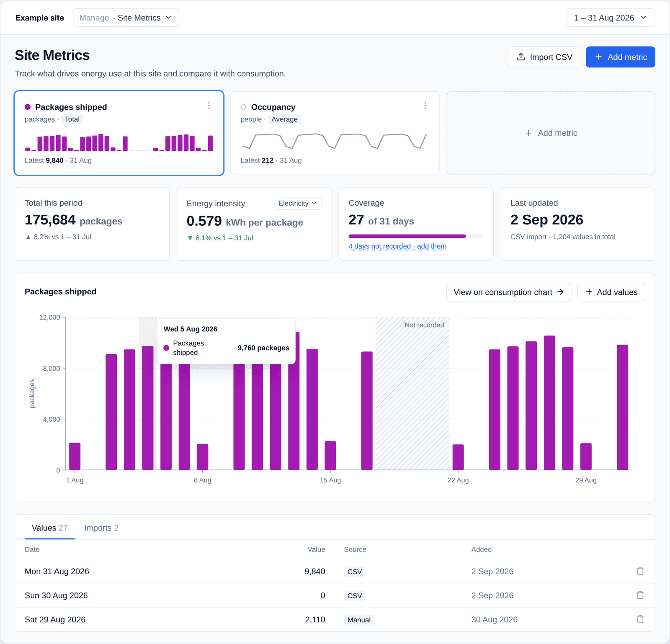Image resolution: width=670 pixels, height=644 pixels.
Task: Click the Added column header
Action: [482, 549]
